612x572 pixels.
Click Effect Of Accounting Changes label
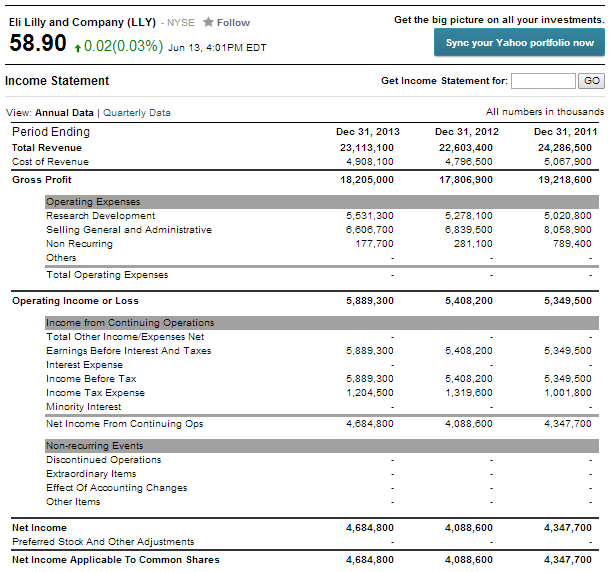(x=116, y=488)
